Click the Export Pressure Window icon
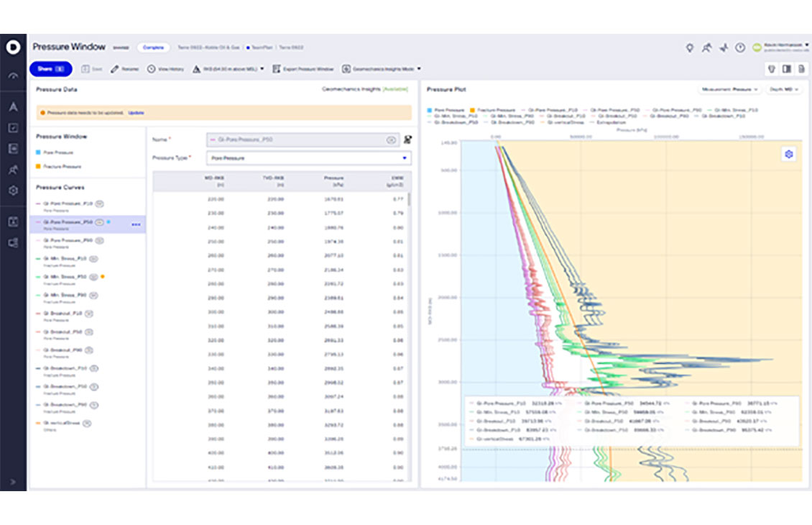This screenshot has height=525, width=812. point(277,69)
